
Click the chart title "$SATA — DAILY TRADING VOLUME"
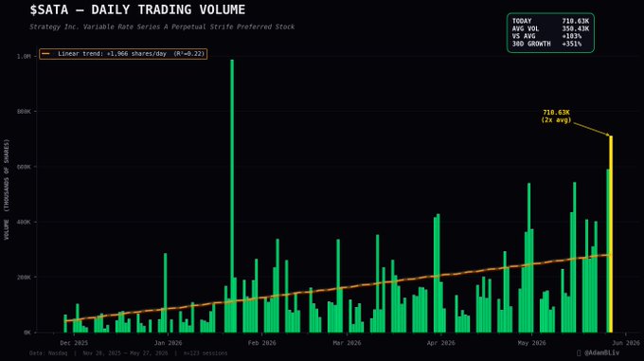tap(137, 9)
